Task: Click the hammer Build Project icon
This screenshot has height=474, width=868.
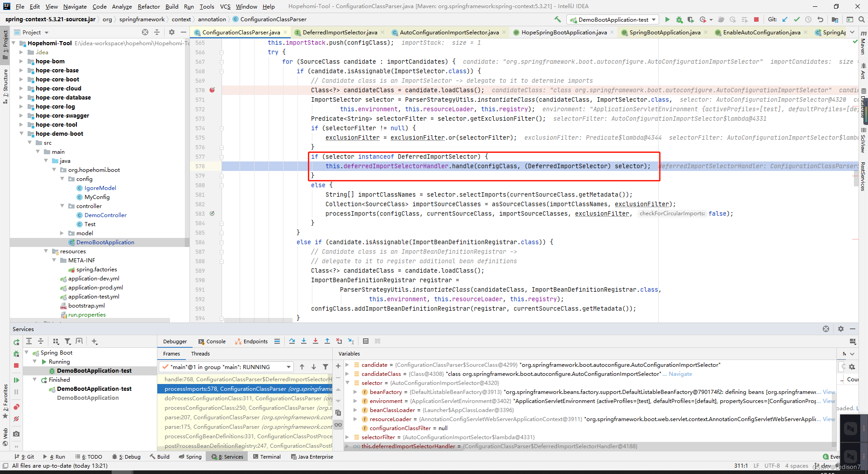Action: [x=557, y=19]
